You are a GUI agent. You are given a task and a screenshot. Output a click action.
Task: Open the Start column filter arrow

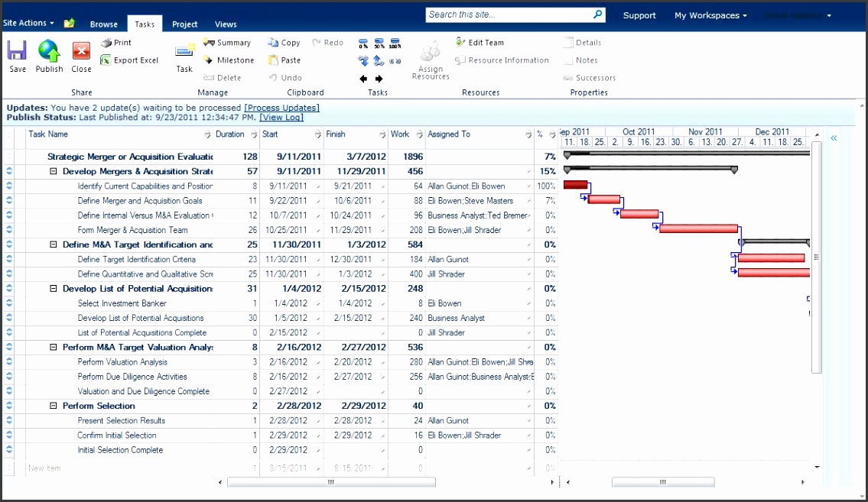click(x=317, y=134)
